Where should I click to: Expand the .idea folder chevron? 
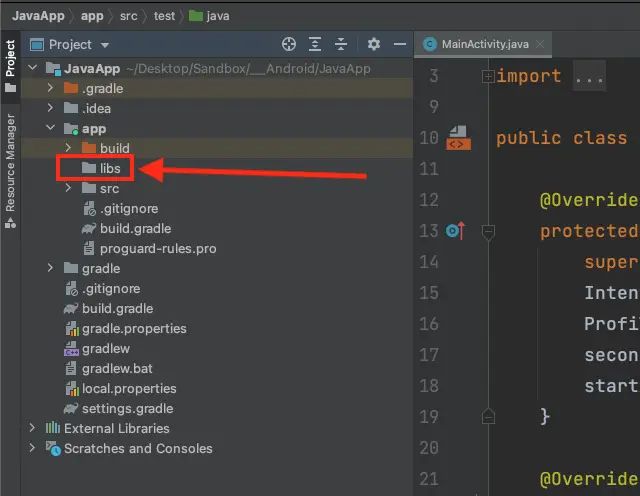tap(50, 108)
